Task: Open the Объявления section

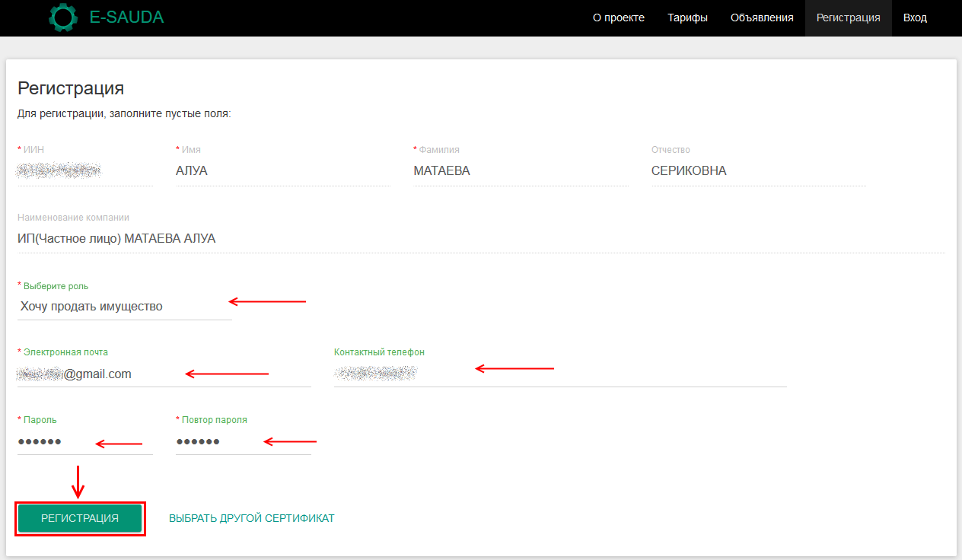Action: [761, 17]
